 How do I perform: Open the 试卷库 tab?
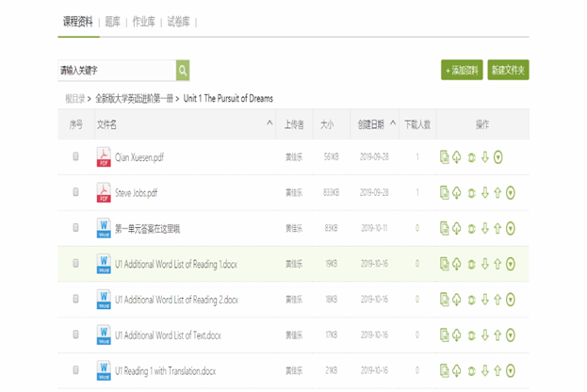177,22
